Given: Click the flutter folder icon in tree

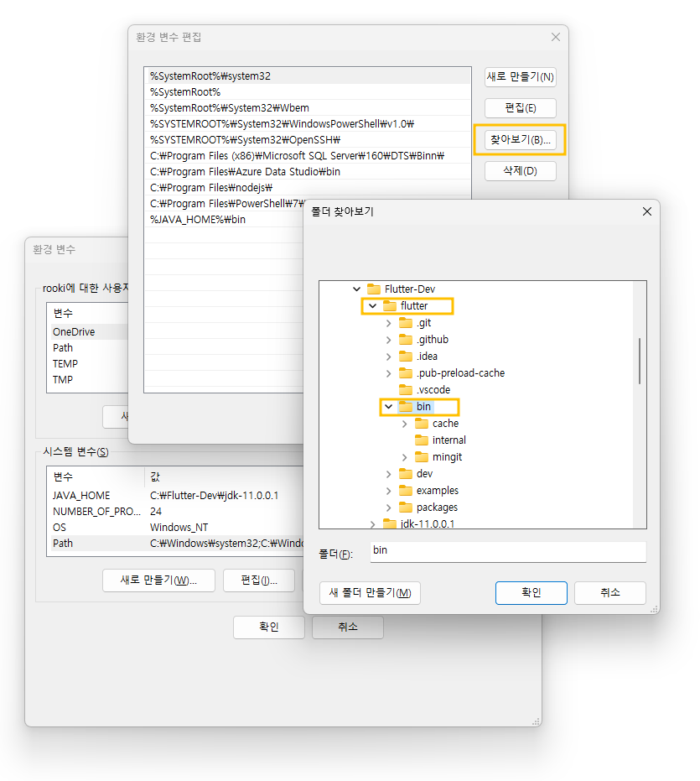Looking at the screenshot, I should click(389, 305).
